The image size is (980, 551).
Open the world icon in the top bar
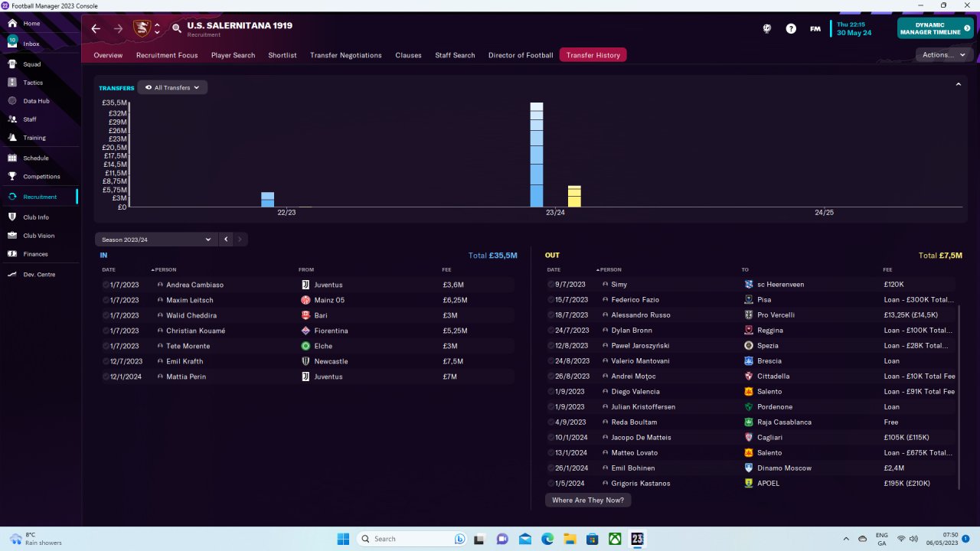767,28
